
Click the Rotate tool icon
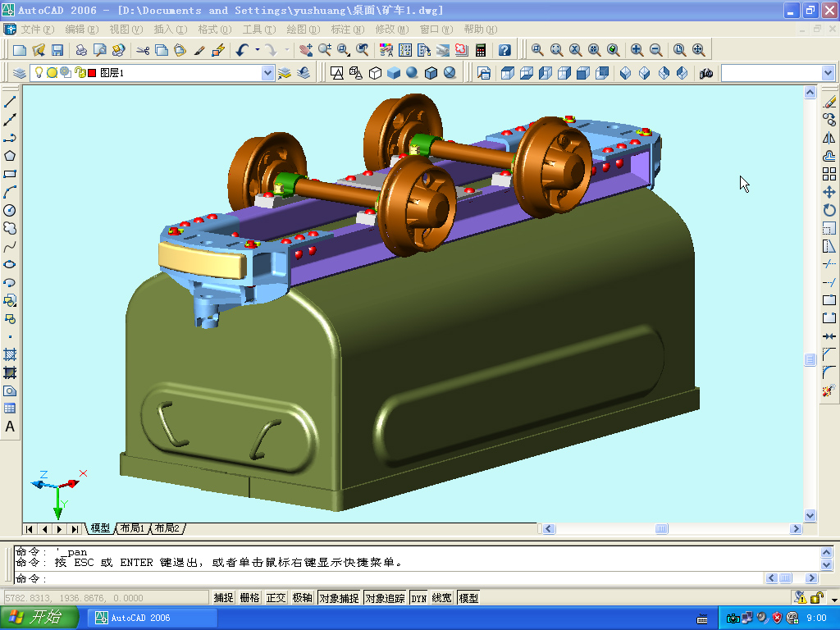pyautogui.click(x=829, y=210)
